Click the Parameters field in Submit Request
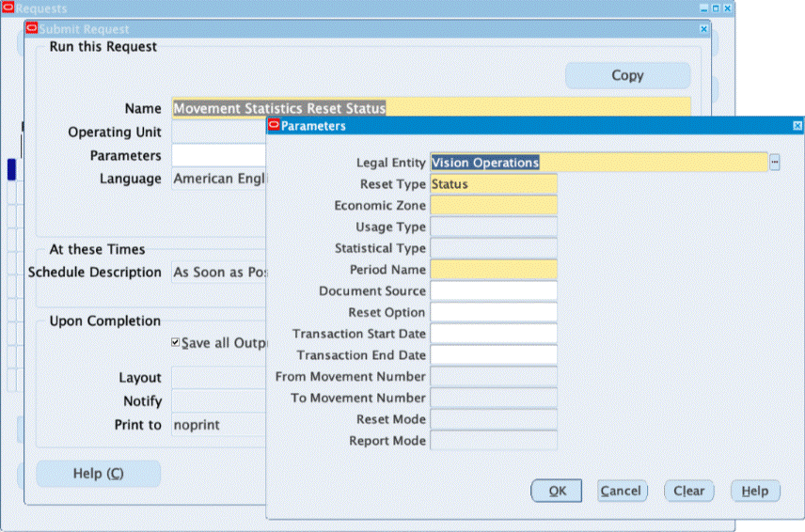This screenshot has height=532, width=805. click(x=219, y=155)
